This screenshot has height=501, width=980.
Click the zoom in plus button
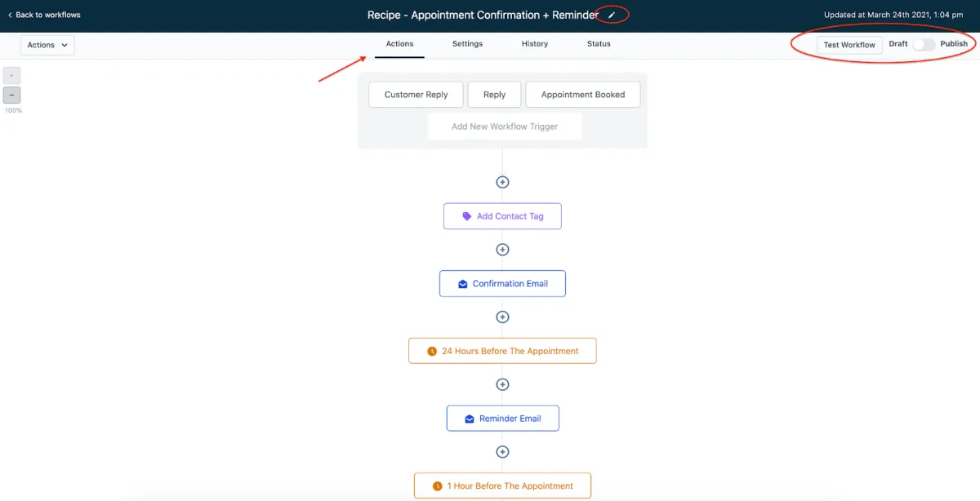[11, 75]
